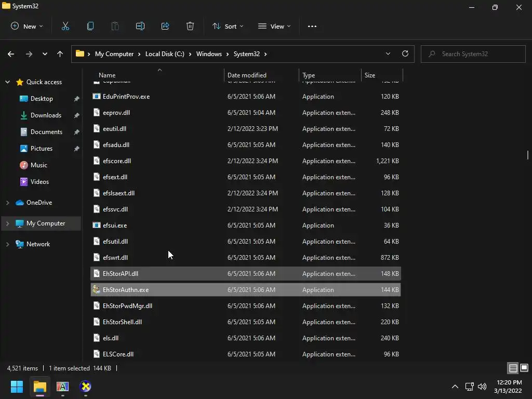Image resolution: width=532 pixels, height=399 pixels.
Task: Open the Sort dropdown menu
Action: click(x=228, y=26)
